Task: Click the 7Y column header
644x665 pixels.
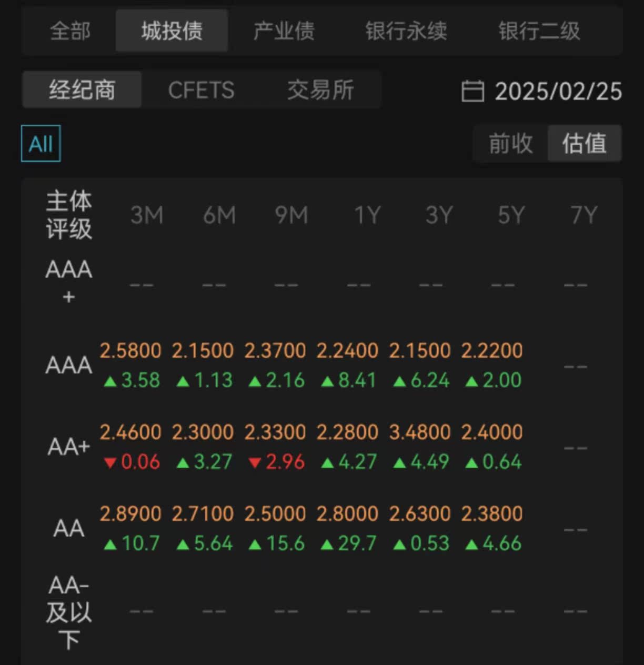Action: pyautogui.click(x=584, y=215)
